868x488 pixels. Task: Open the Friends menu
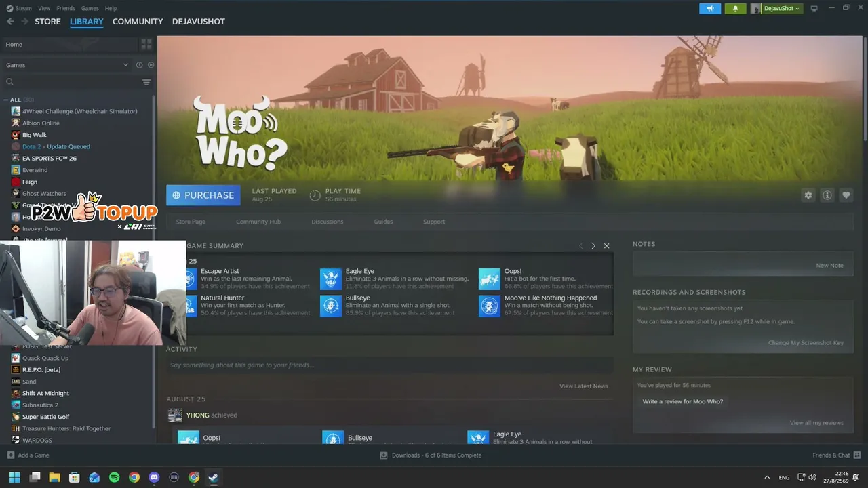tap(66, 8)
